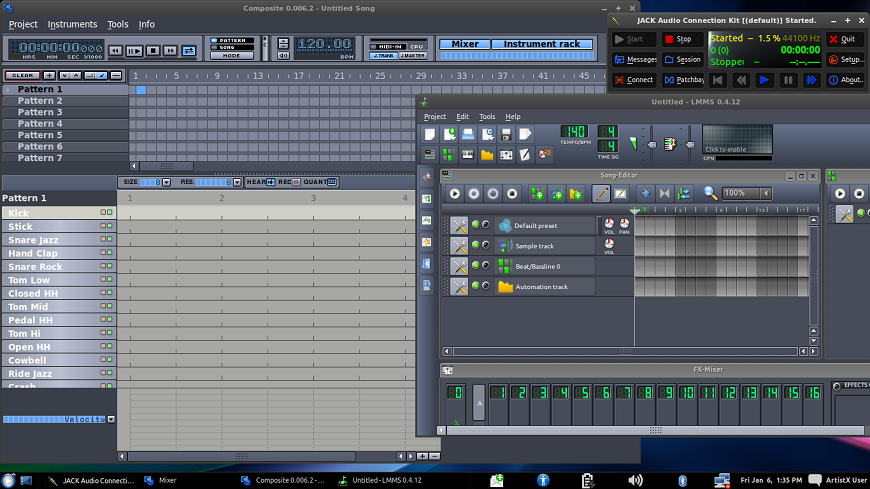Viewport: 870px width, 489px height.
Task: Save the LMMS project with the floppy icon
Action: pos(507,134)
